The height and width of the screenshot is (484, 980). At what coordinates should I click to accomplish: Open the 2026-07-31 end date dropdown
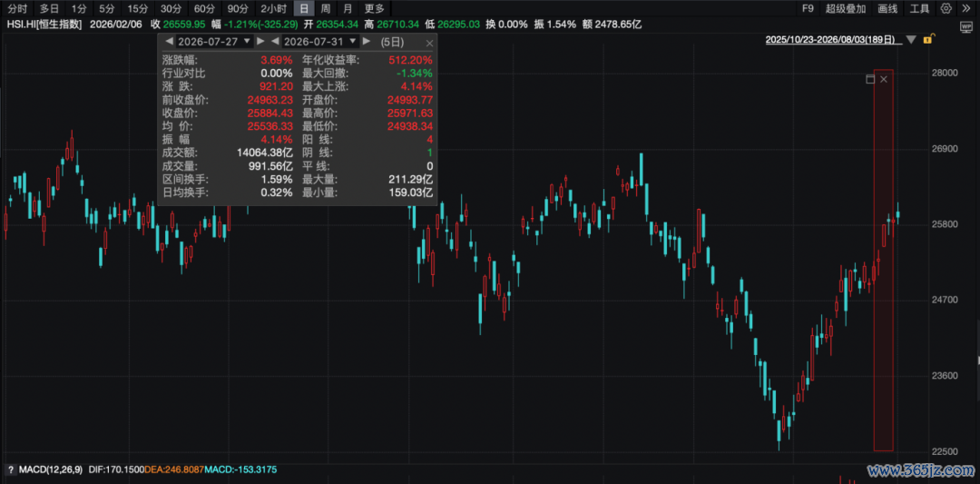353,41
